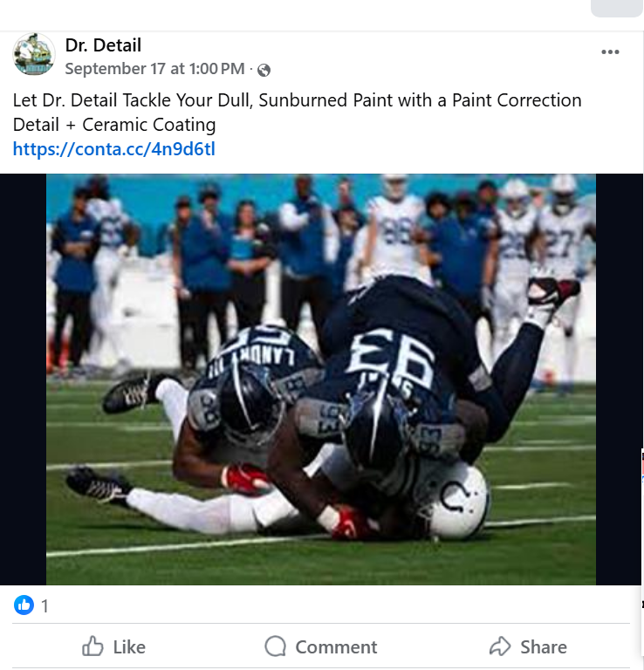Open the three-dot post options menu
Viewport: 644px width, 670px height.
(610, 51)
